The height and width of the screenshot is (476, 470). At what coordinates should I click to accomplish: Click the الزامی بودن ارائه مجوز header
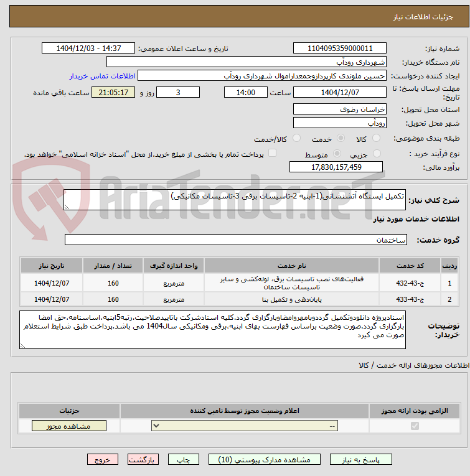click(x=415, y=411)
